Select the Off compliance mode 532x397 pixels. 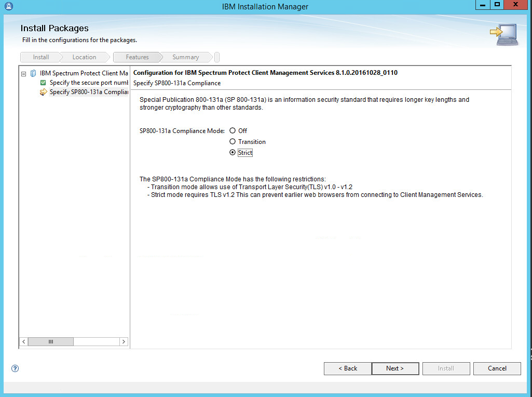click(233, 131)
